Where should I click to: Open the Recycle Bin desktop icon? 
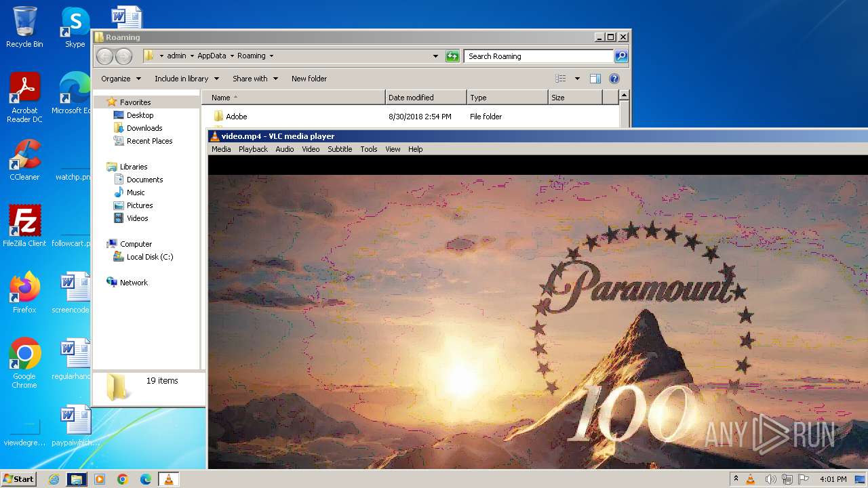[x=24, y=27]
